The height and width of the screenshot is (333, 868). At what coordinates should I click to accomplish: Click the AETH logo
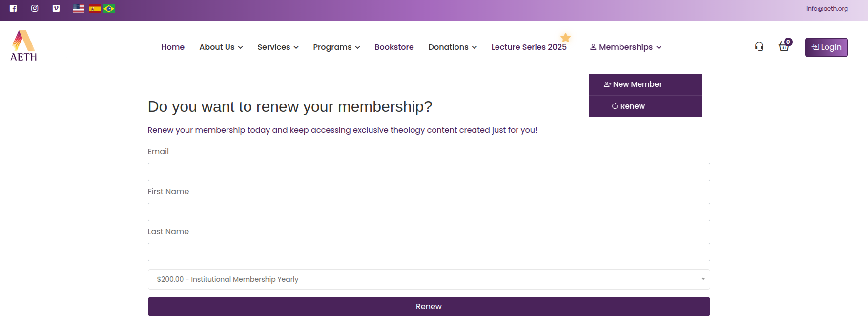(x=23, y=45)
